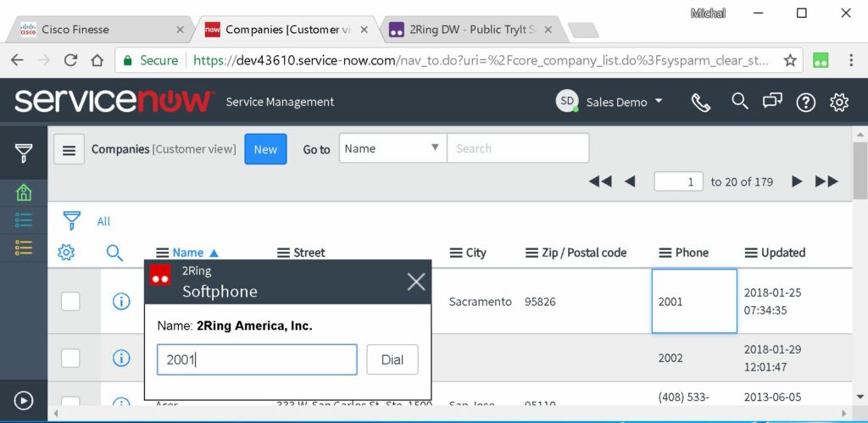Jump to last page of list
This screenshot has height=423, width=868.
pyautogui.click(x=826, y=181)
